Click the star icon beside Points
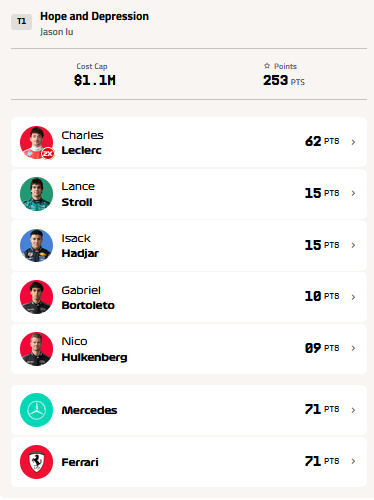The height and width of the screenshot is (500, 374). pyautogui.click(x=267, y=66)
